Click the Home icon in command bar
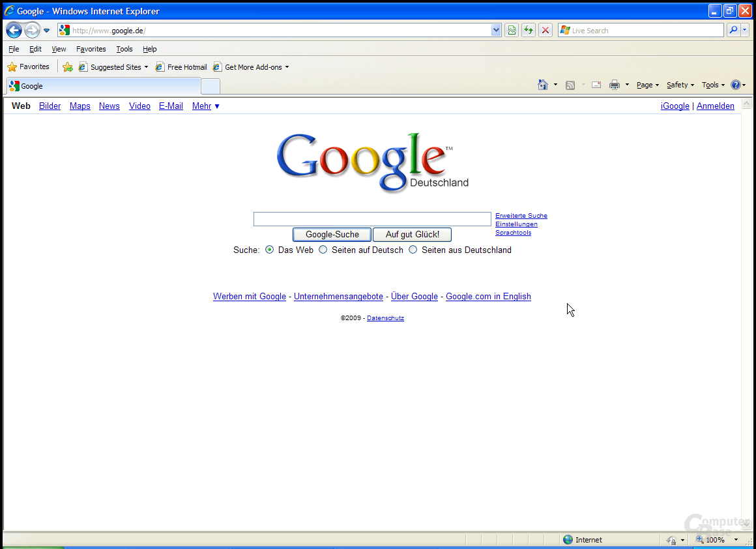The width and height of the screenshot is (756, 549). [543, 85]
